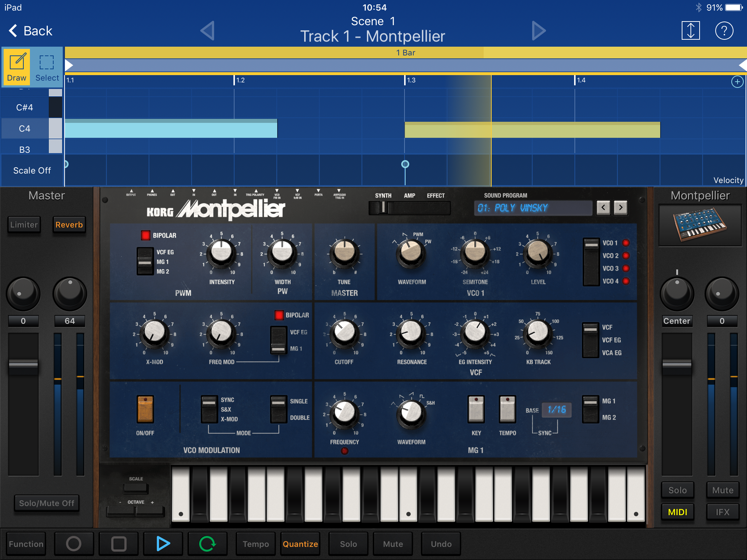Flip SYNC/S&X/X-MOD mode switch
The width and height of the screenshot is (747, 560).
209,409
